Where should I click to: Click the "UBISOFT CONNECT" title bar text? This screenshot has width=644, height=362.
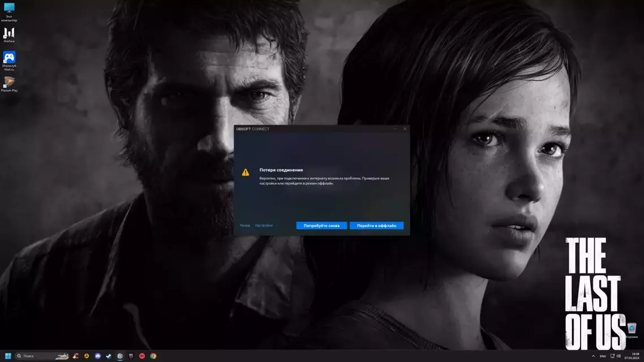tap(252, 129)
